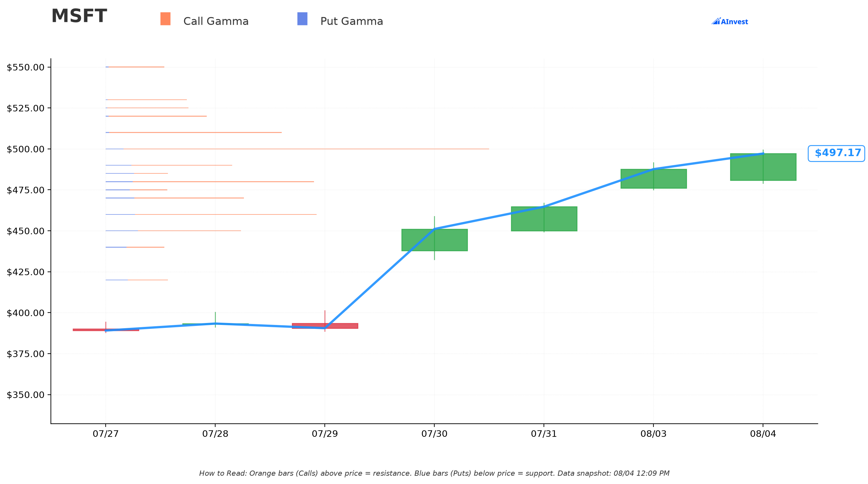This screenshot has width=868, height=484.
Task: Click the call gamma bar at $460 strike
Action: pyautogui.click(x=226, y=214)
